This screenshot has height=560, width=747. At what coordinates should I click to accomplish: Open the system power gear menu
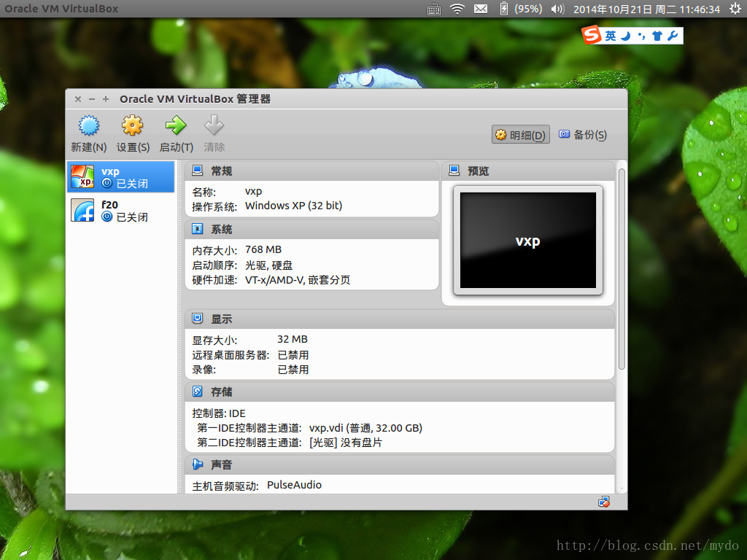pyautogui.click(x=735, y=9)
